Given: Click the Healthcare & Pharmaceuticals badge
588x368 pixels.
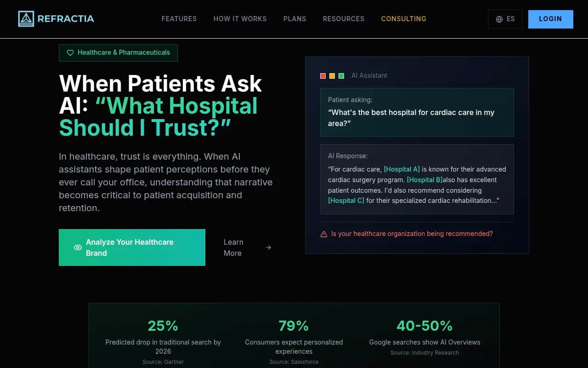Looking at the screenshot, I should [x=118, y=52].
